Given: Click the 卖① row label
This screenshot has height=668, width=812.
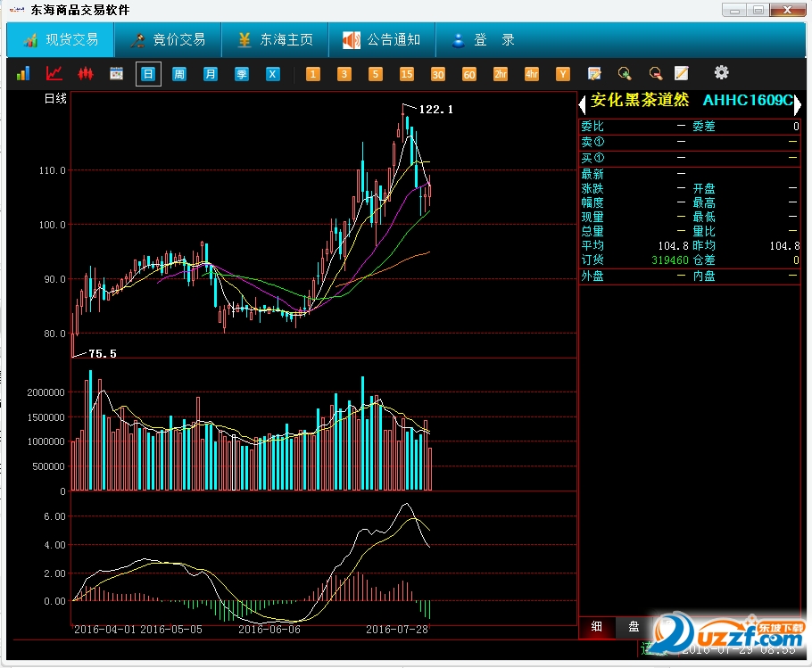Looking at the screenshot, I should [x=592, y=142].
